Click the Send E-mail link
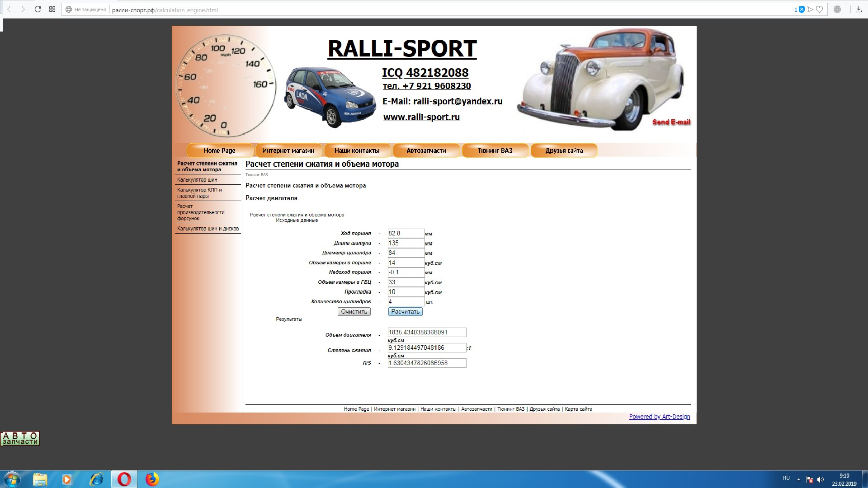 click(x=671, y=122)
